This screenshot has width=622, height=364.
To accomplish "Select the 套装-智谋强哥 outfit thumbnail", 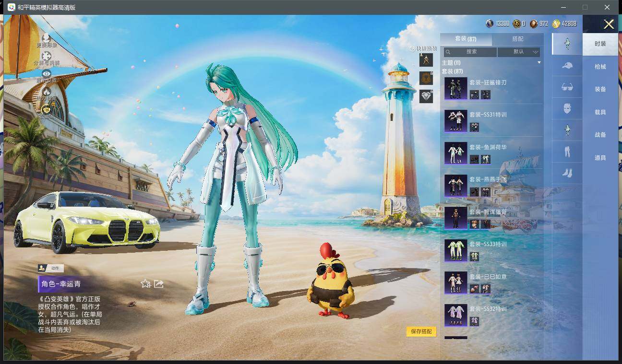I will click(x=455, y=218).
